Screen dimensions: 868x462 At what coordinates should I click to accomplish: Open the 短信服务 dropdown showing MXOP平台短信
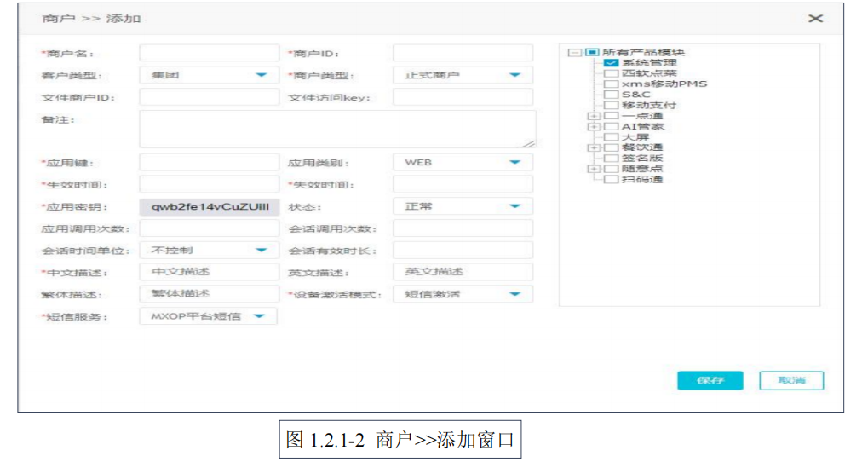point(208,316)
